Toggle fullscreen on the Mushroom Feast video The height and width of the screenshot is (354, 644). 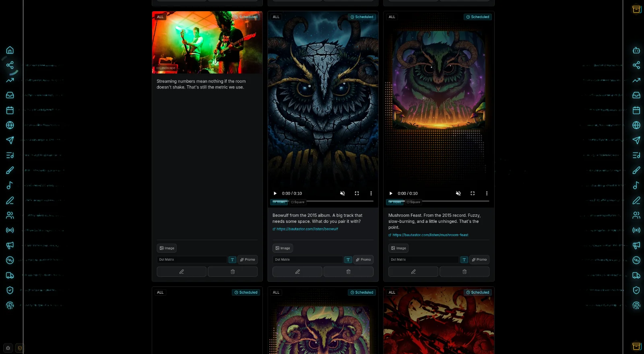tap(473, 193)
